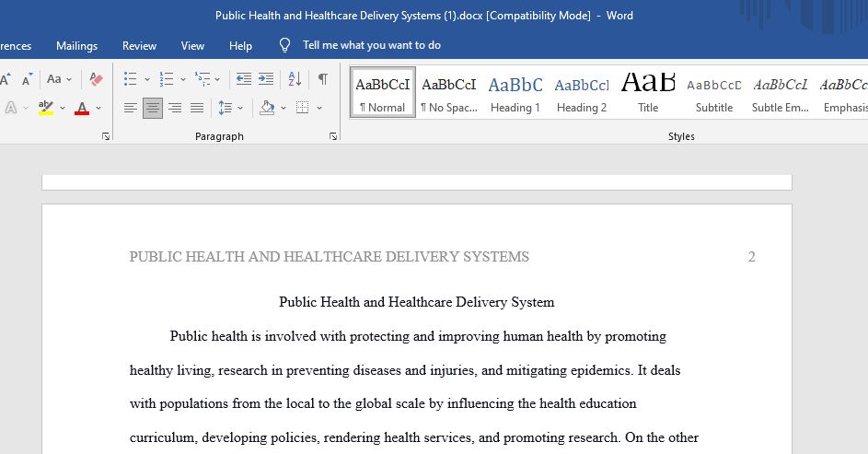Viewport: 868px width, 454px height.
Task: Open highlight color dropdown arrow
Action: click(x=62, y=108)
